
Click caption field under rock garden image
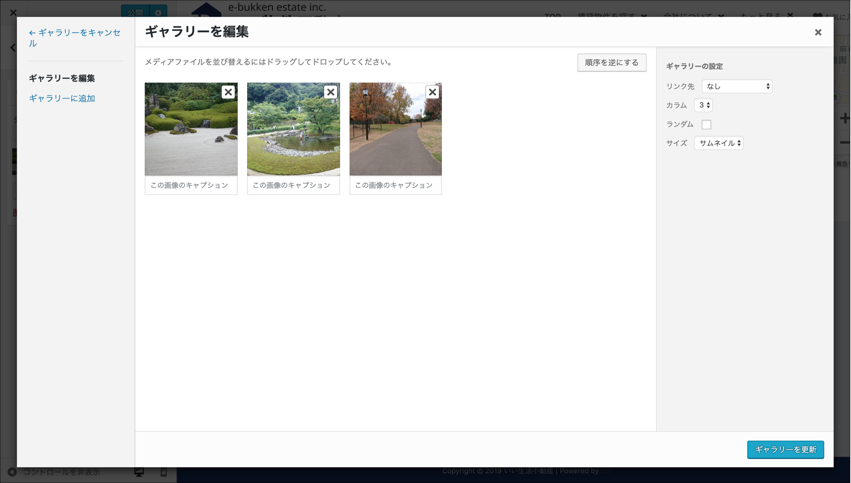click(191, 185)
